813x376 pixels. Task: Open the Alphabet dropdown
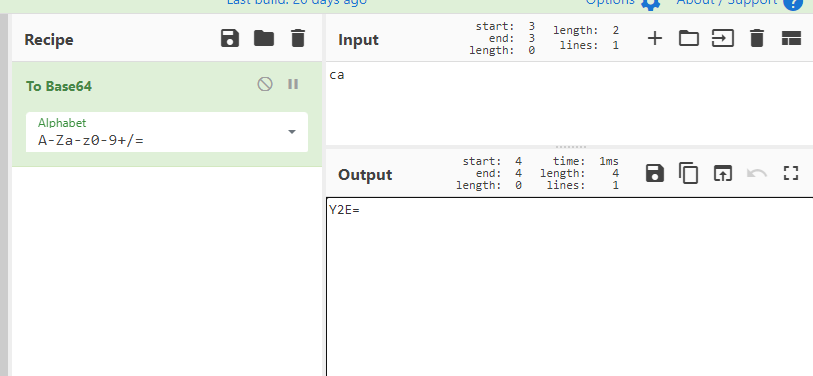click(x=292, y=132)
